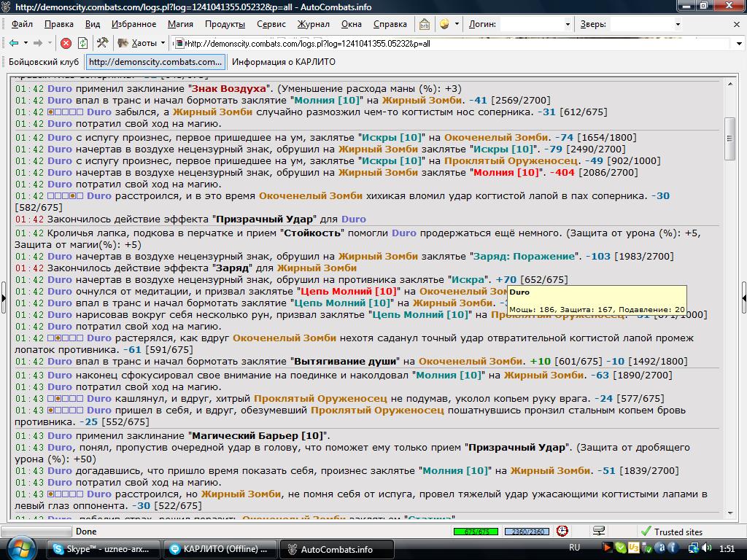
Task: Open the network connection tray icon
Action: pos(694,548)
